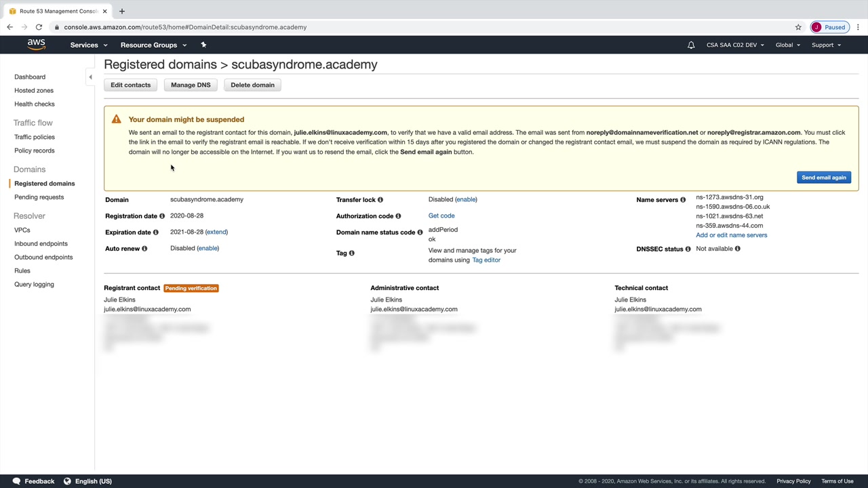Enable Auto renew for the domain
Screen dimensions: 868x488
pyautogui.click(x=208, y=248)
